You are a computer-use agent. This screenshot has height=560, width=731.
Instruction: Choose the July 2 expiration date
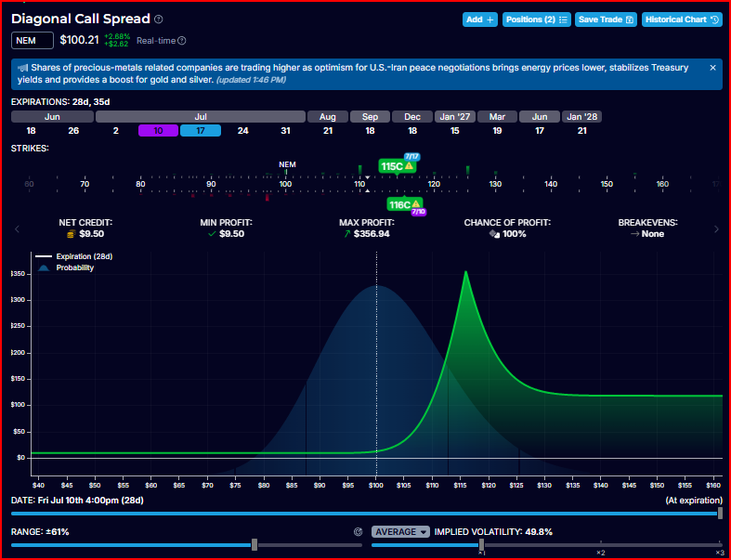tap(115, 131)
